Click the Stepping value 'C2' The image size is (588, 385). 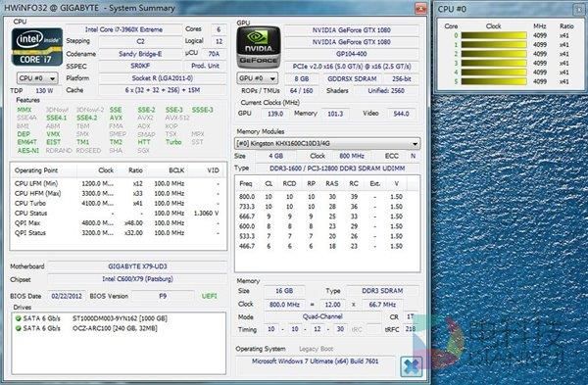click(x=140, y=41)
